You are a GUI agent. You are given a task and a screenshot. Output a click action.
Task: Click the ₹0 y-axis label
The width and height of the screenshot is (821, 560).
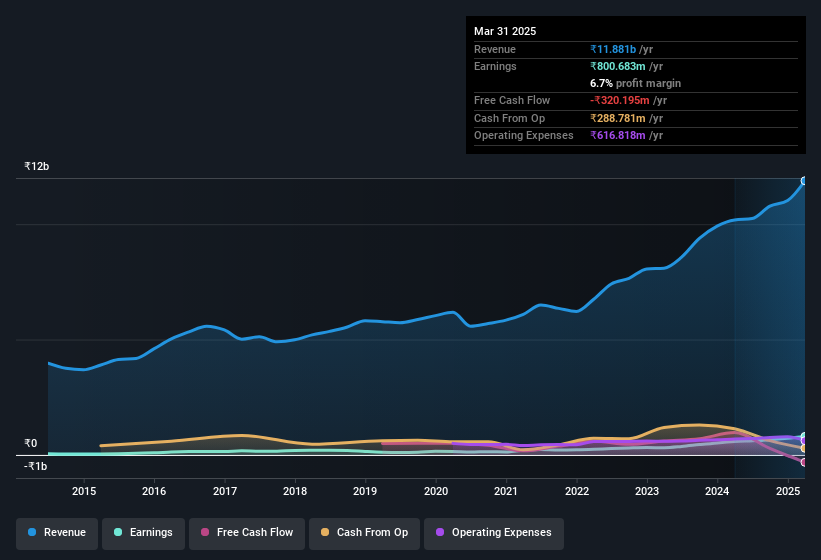pos(30,443)
